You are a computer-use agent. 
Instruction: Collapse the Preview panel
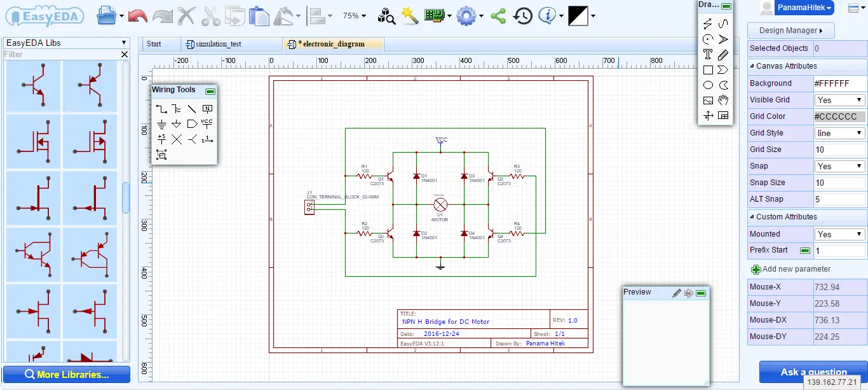pyautogui.click(x=702, y=293)
